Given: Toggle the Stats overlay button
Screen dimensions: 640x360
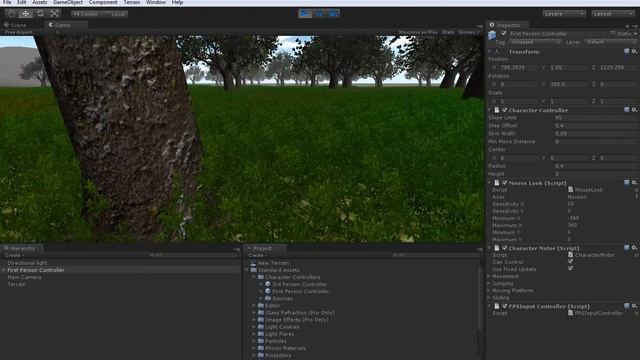Looking at the screenshot, I should [x=448, y=32].
